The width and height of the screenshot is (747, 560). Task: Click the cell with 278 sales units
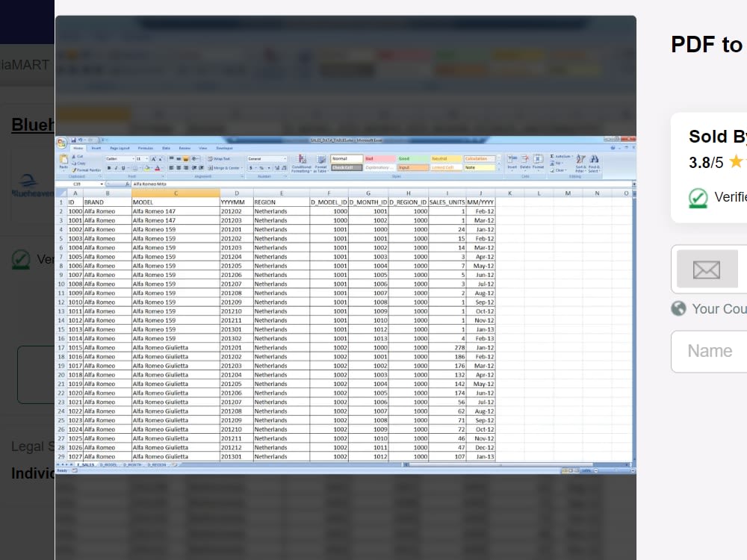447,348
